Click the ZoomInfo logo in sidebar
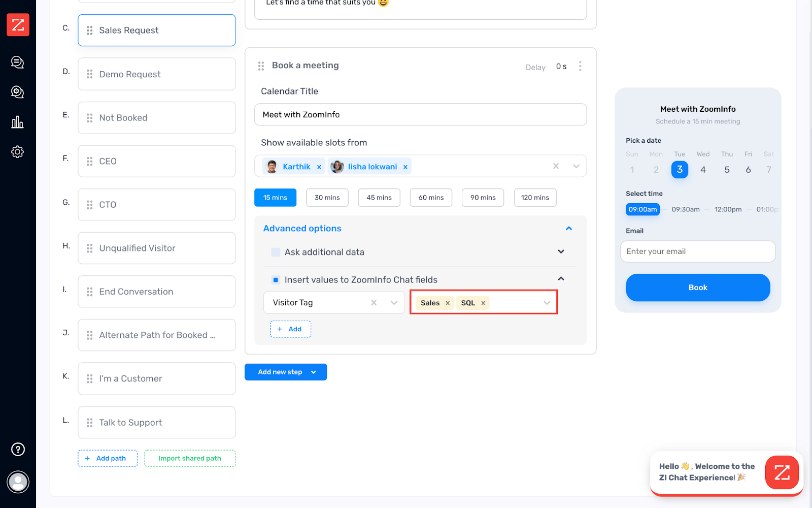Image resolution: width=812 pixels, height=508 pixels. 18,25
